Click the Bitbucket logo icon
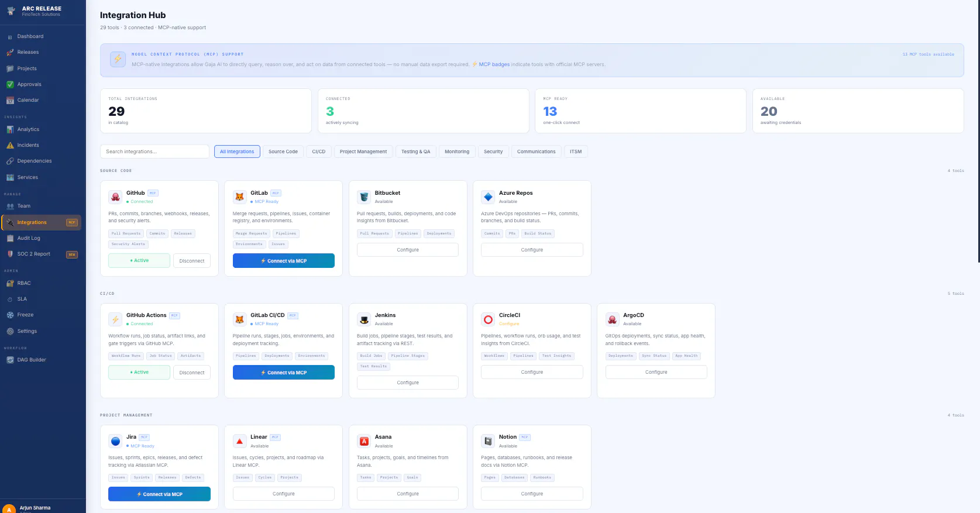 [364, 197]
